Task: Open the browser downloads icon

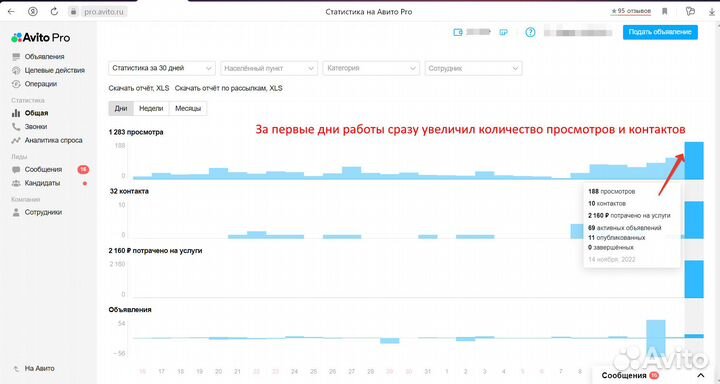Action: [712, 11]
